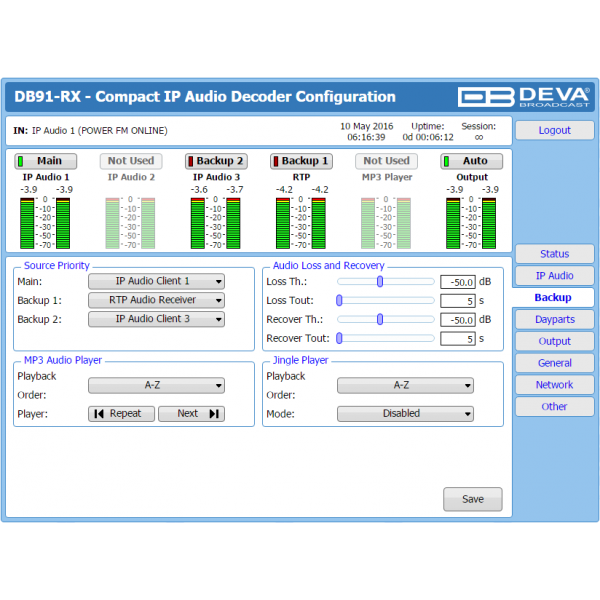Click the green indicator on Auto button
The height and width of the screenshot is (600, 600).
446,161
